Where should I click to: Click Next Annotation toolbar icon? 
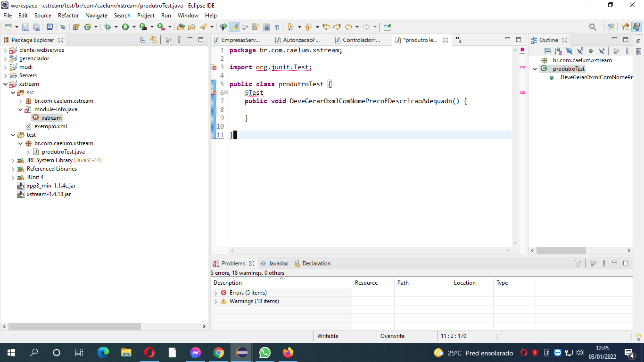coord(290,27)
